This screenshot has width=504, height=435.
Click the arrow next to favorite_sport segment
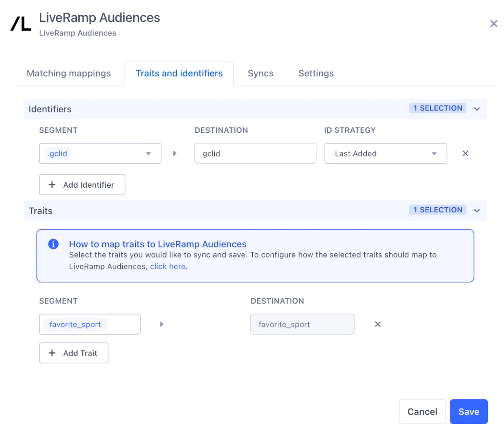(x=161, y=324)
